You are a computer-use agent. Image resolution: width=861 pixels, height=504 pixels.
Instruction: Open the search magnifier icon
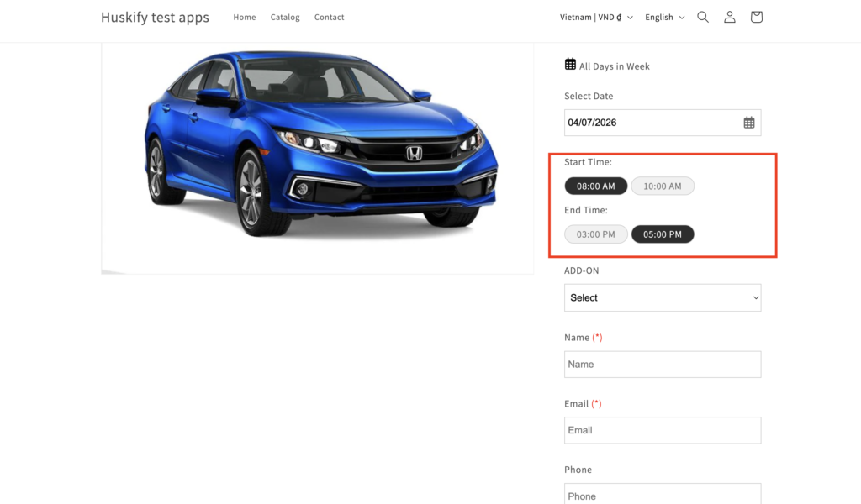pos(703,17)
